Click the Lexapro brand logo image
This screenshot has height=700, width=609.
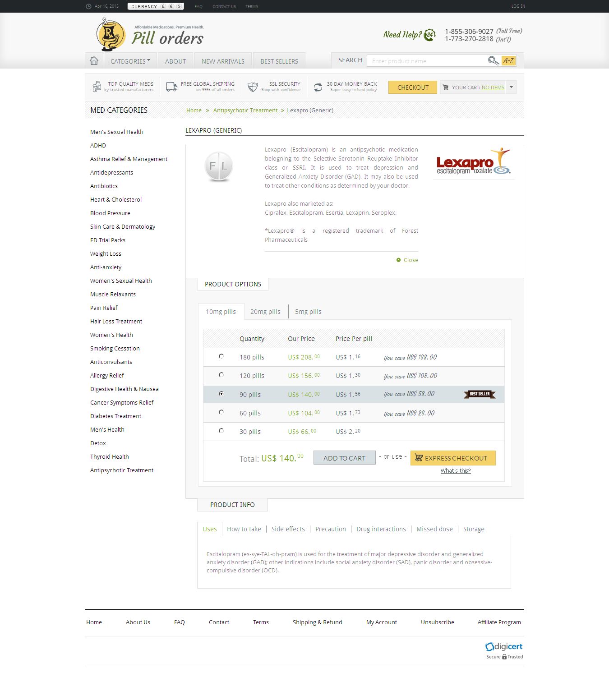(x=474, y=161)
